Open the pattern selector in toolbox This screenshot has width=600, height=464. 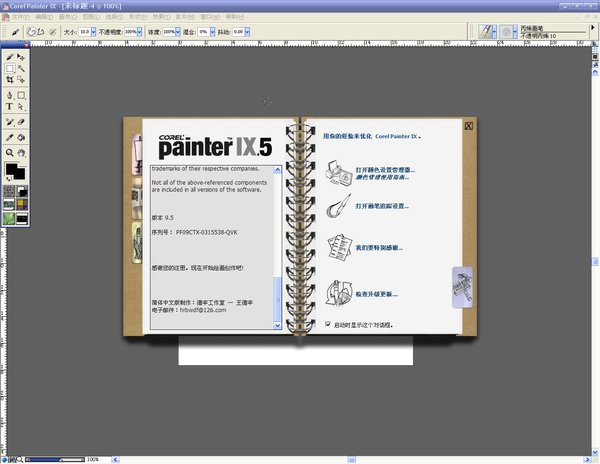[x=9, y=205]
